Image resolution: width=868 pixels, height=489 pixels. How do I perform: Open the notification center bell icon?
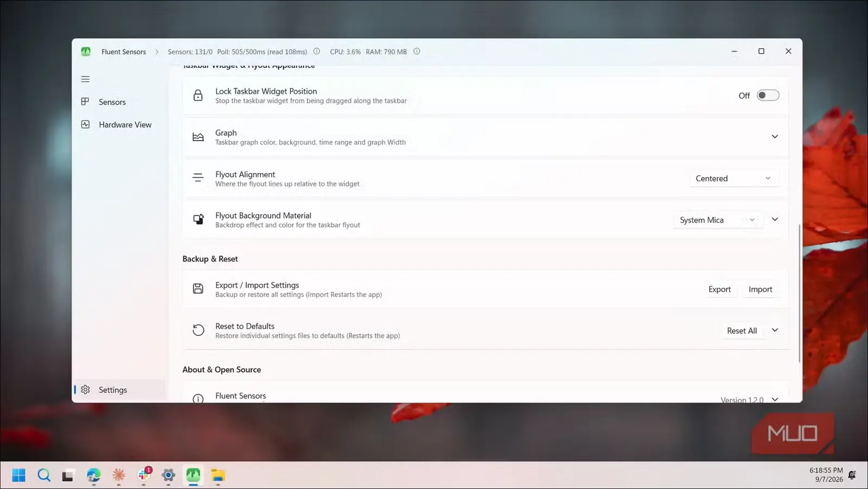[x=852, y=475]
